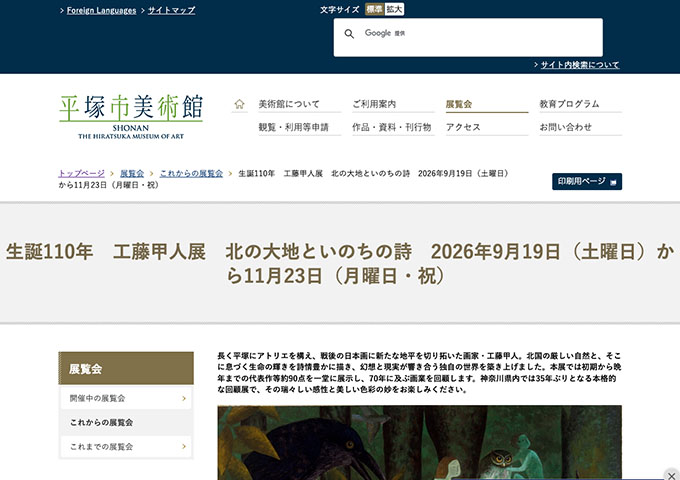Viewport: 680px width, 480px height.
Task: Focus the Google site search field
Action: pos(468,37)
